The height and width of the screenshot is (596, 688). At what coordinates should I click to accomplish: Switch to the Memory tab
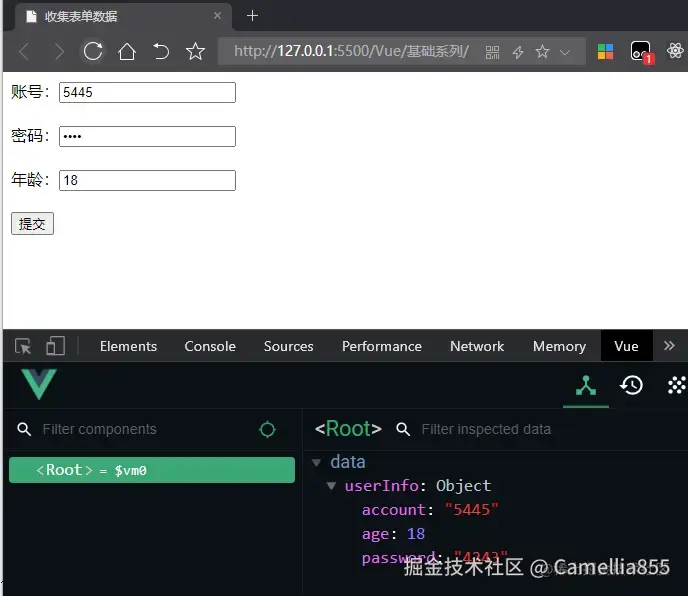point(559,346)
